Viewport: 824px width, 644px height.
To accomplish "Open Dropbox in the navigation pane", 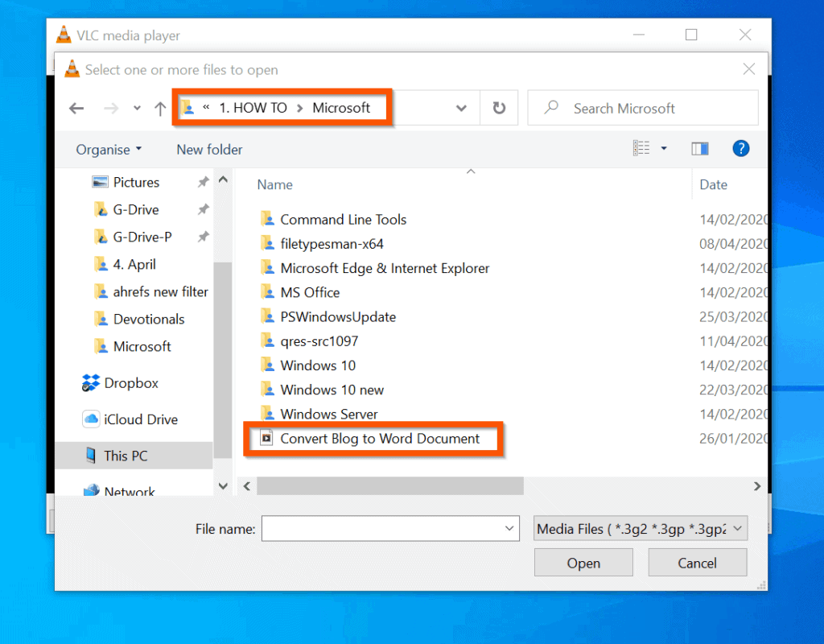I will [131, 383].
